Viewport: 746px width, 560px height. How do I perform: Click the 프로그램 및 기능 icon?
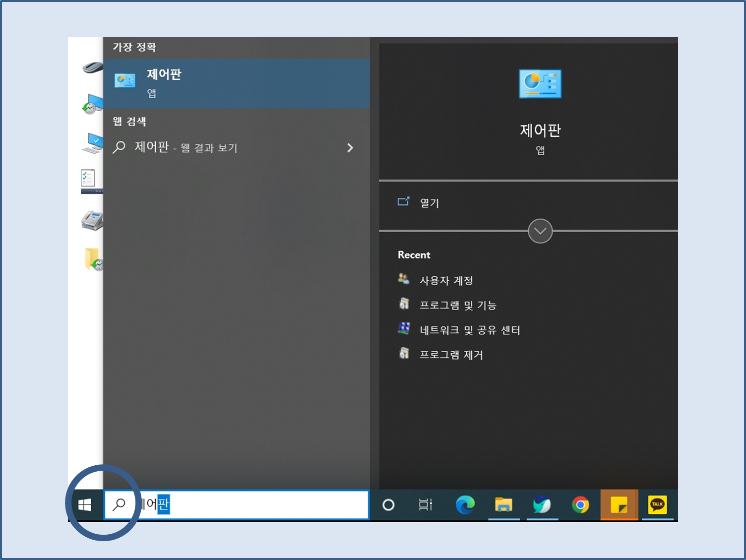click(404, 303)
